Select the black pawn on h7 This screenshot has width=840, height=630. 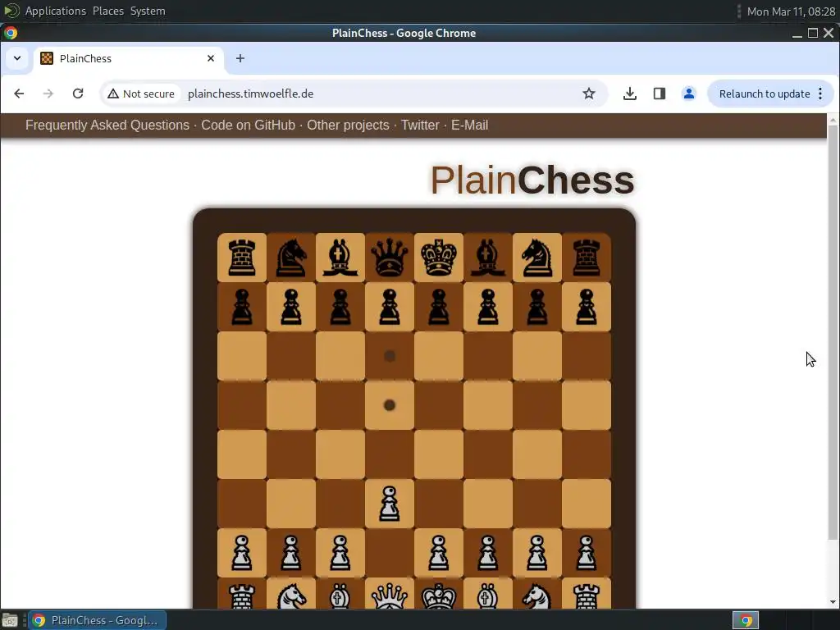tap(587, 307)
